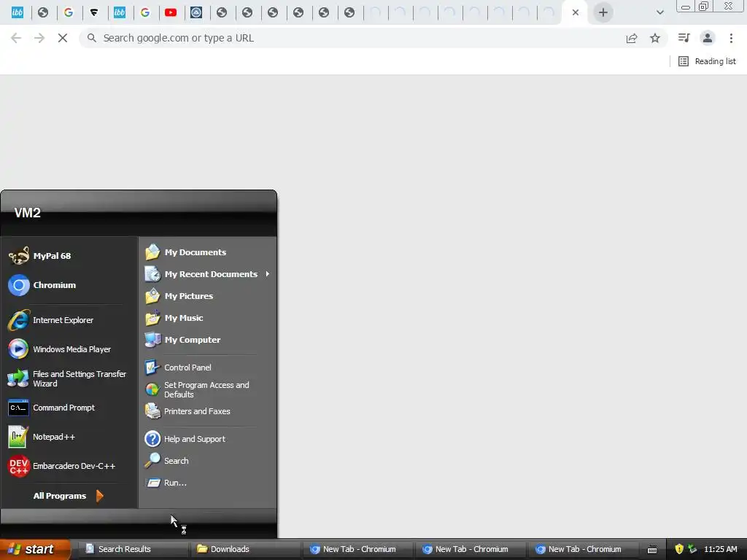Go forward in Chromium browser
Viewport: 747px width, 560px height.
pyautogui.click(x=39, y=38)
